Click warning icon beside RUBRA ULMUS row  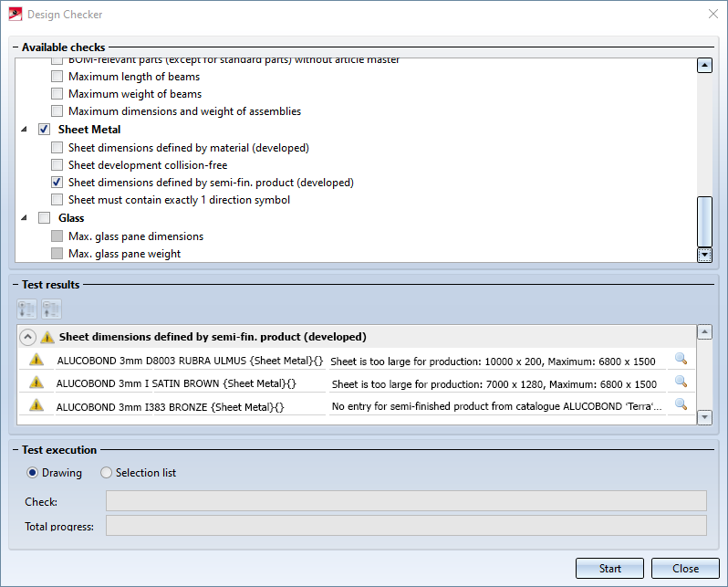pyautogui.click(x=36, y=360)
